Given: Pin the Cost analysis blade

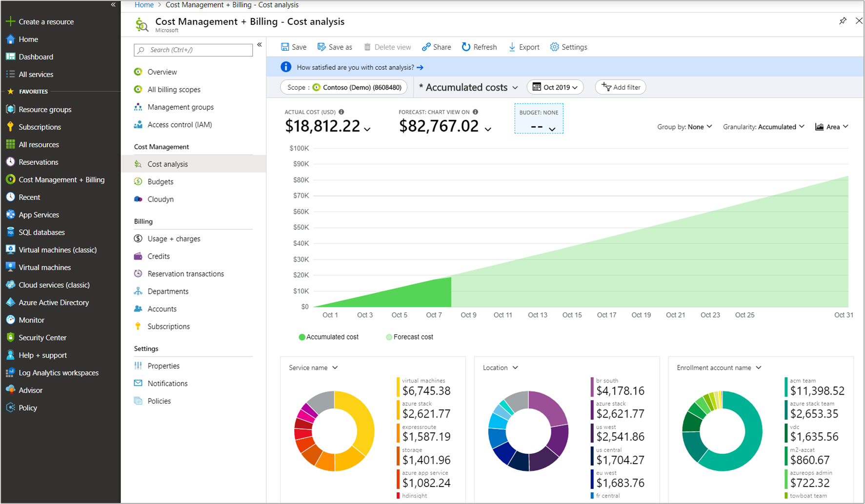Looking at the screenshot, I should tap(843, 21).
